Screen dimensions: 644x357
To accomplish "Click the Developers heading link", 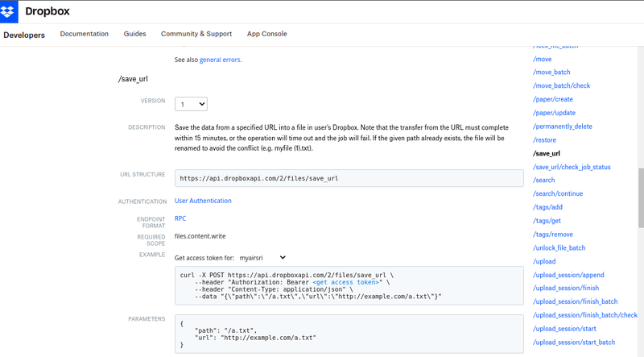I will click(24, 35).
